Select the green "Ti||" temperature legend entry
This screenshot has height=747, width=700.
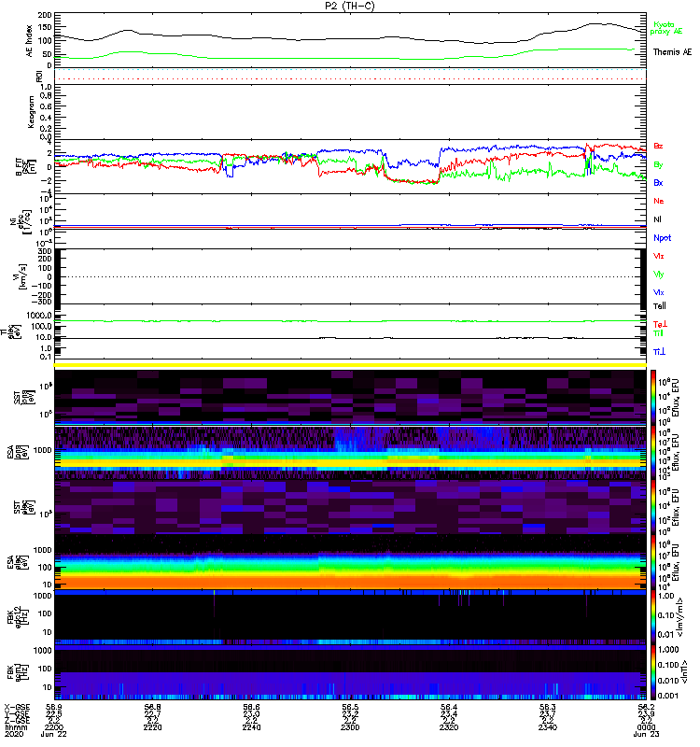pyautogui.click(x=658, y=333)
